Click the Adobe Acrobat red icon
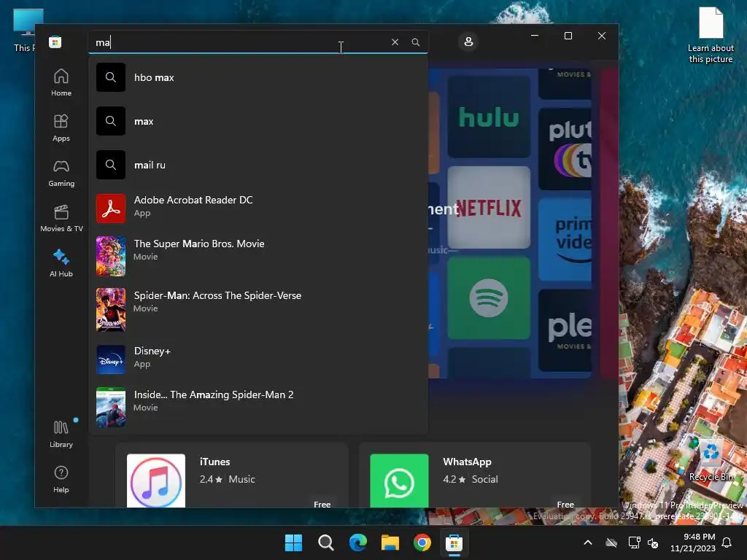The height and width of the screenshot is (560, 747). click(111, 208)
